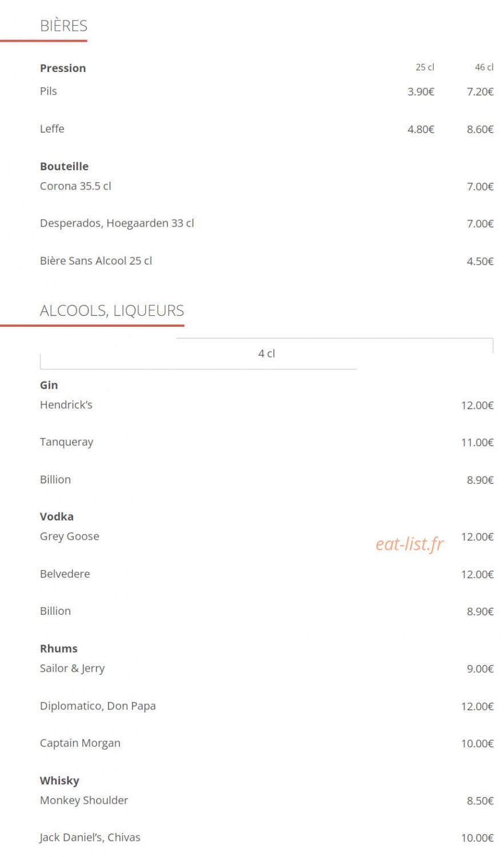Click the 4 cl column header box

click(266, 354)
